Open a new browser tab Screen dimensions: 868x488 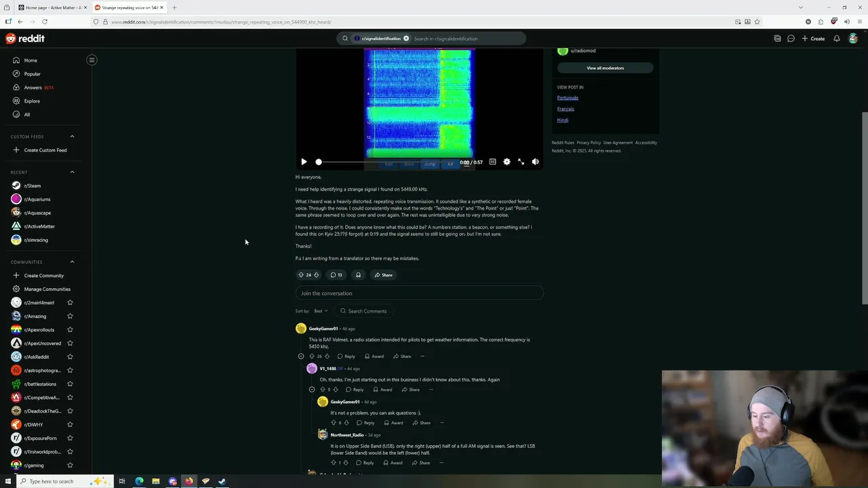coord(174,7)
